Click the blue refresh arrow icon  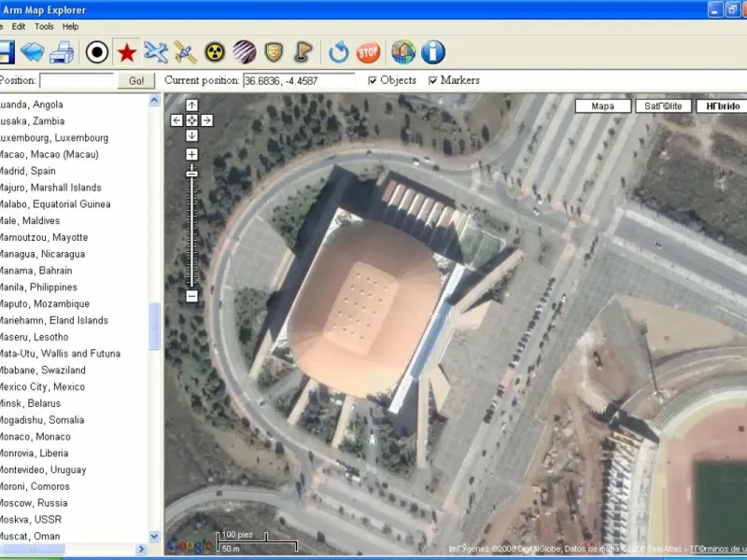(x=339, y=52)
